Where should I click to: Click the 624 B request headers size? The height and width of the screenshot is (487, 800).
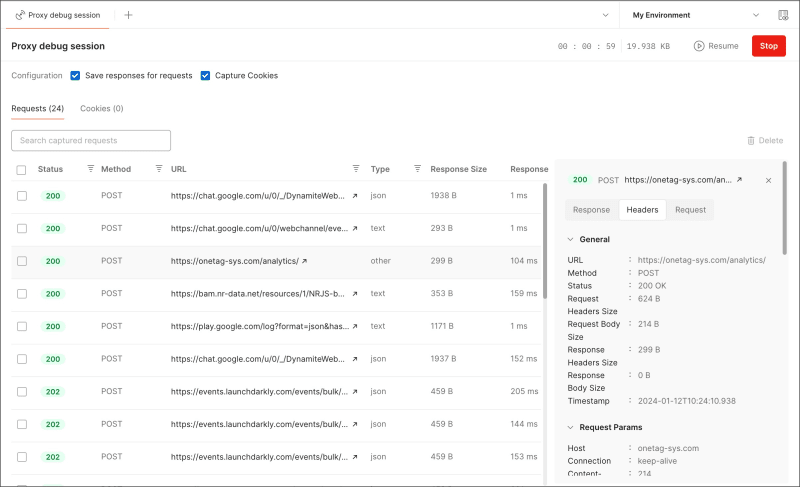648,299
